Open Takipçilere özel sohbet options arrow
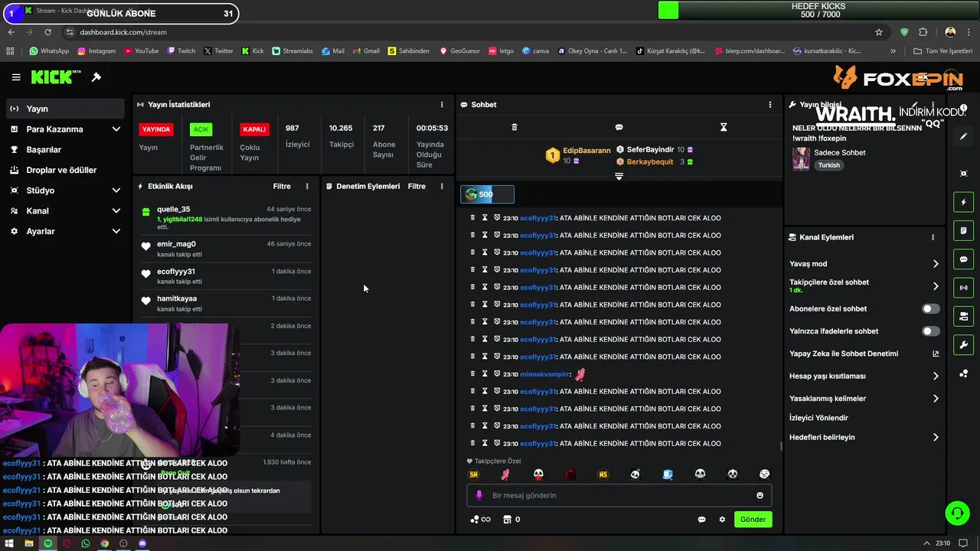Screen dimensions: 980x551 (936, 286)
